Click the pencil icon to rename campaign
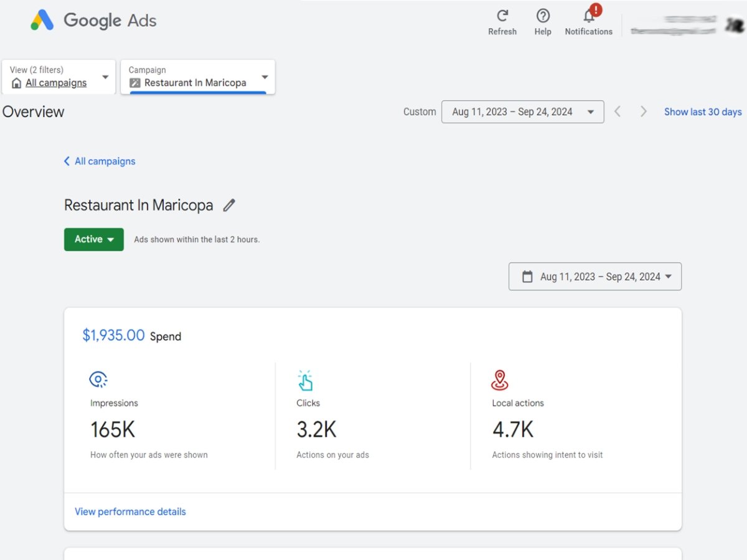The width and height of the screenshot is (747, 560). pos(229,205)
